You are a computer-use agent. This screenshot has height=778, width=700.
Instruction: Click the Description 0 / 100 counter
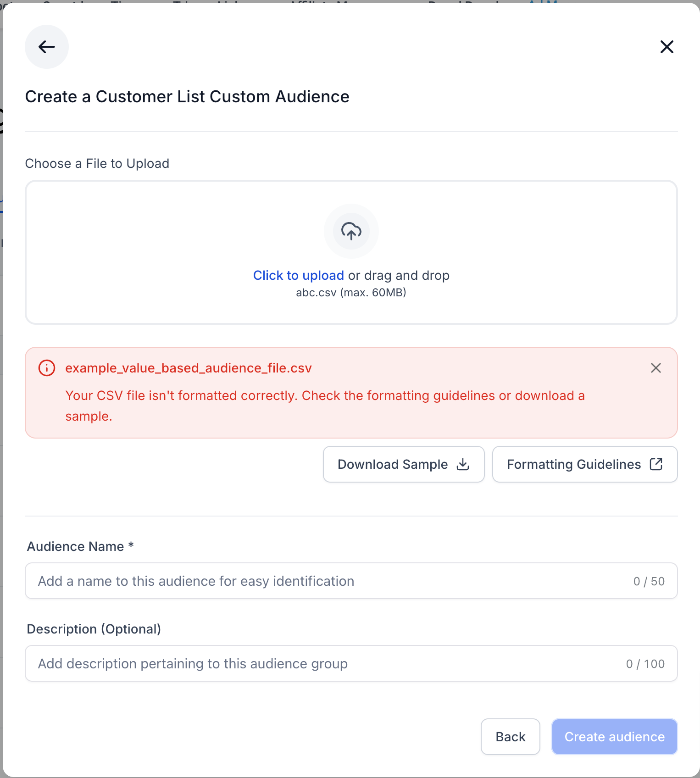[645, 664]
